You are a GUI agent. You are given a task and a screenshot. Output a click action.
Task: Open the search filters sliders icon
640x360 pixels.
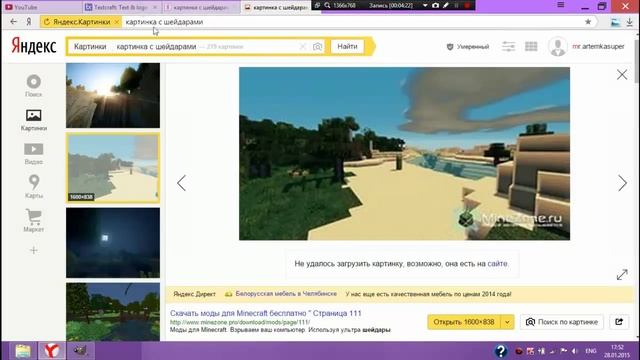[x=509, y=47]
